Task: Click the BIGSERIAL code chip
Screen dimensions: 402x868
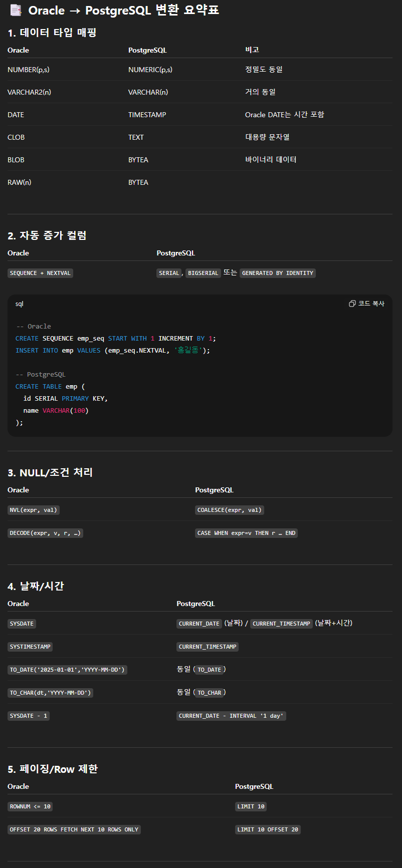Action: [203, 273]
